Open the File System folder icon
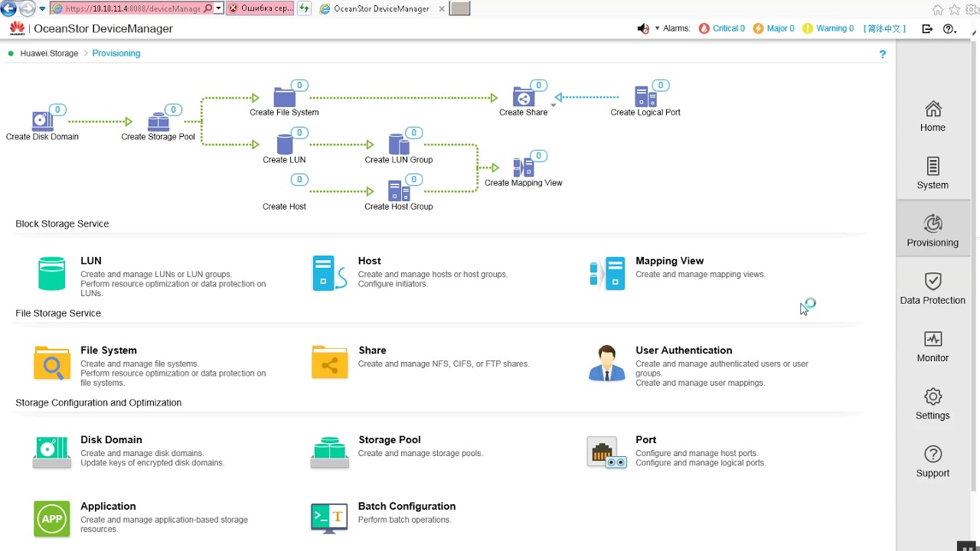The image size is (980, 551). pyautogui.click(x=52, y=363)
